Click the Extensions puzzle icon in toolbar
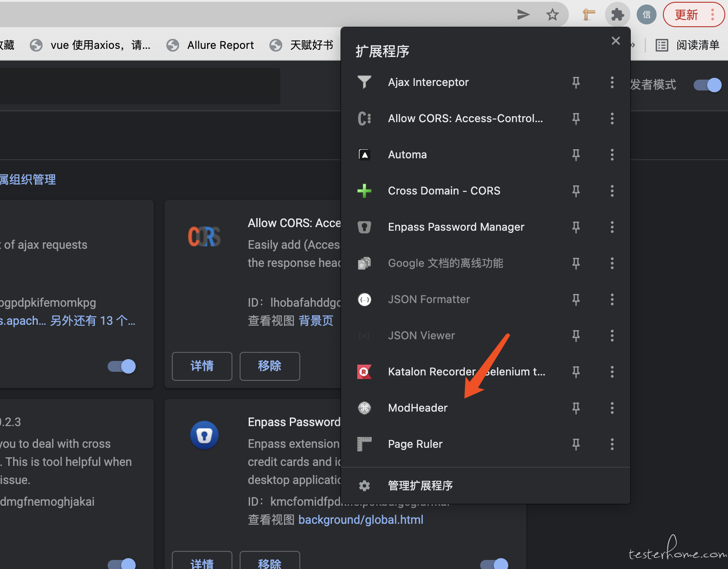Viewport: 728px width, 569px height. [x=618, y=15]
